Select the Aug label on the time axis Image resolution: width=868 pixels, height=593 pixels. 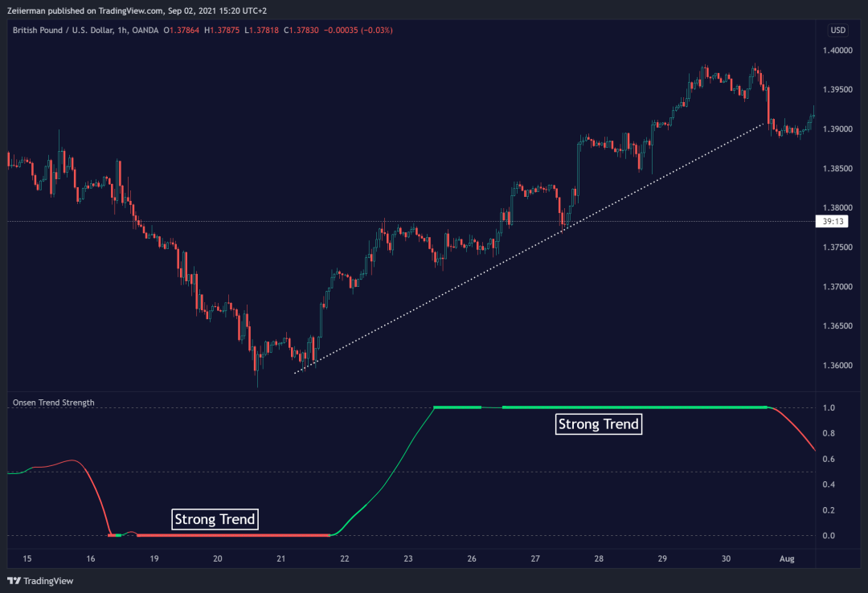click(787, 558)
